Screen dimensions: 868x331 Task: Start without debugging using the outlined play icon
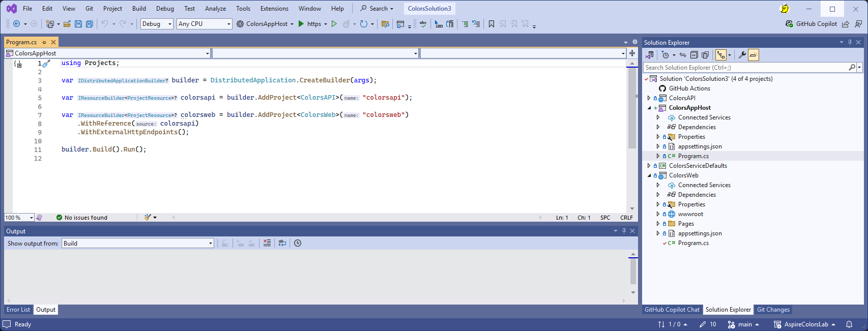(x=334, y=24)
